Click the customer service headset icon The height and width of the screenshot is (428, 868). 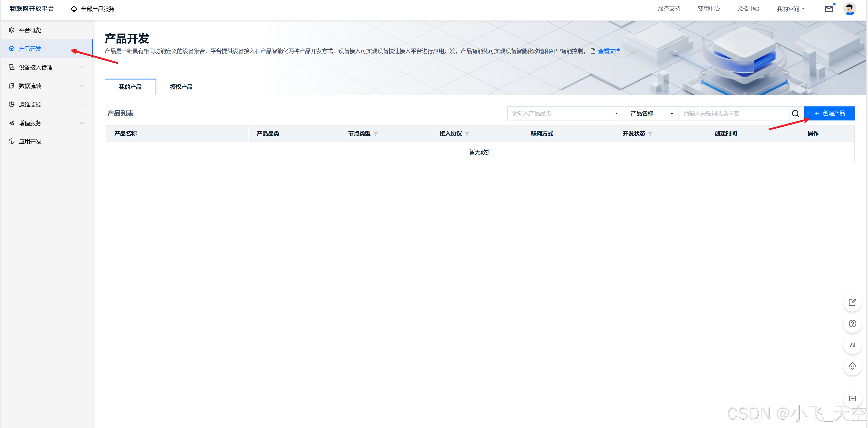tap(852, 366)
